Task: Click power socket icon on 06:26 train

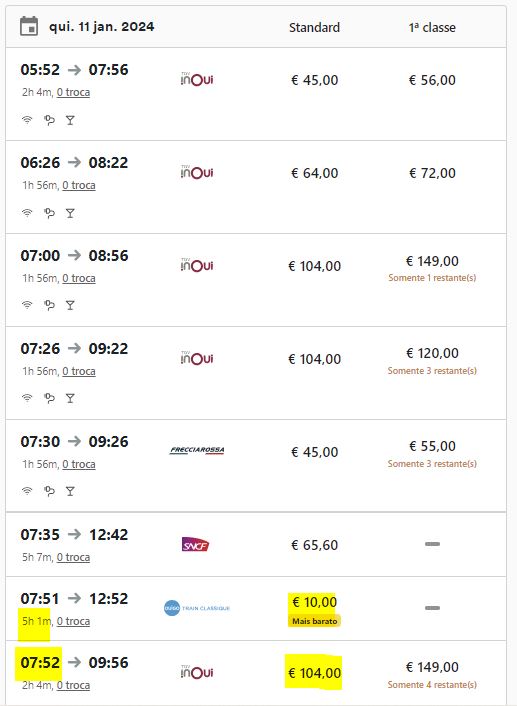Action: (49, 213)
